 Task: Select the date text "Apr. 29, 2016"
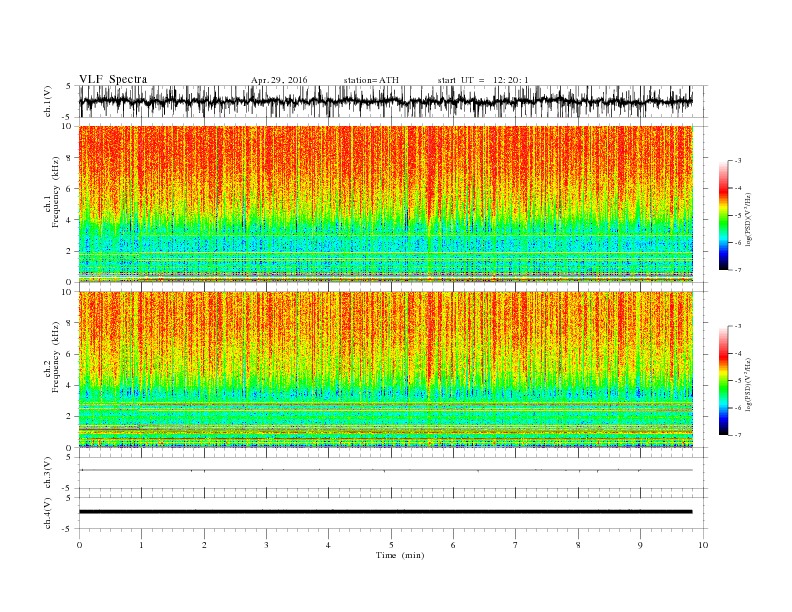coord(279,80)
